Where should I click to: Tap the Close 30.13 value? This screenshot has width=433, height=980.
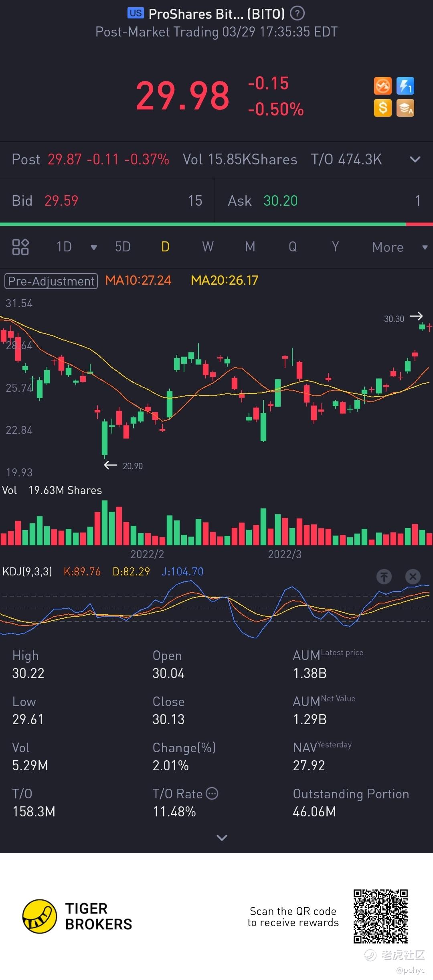(168, 719)
